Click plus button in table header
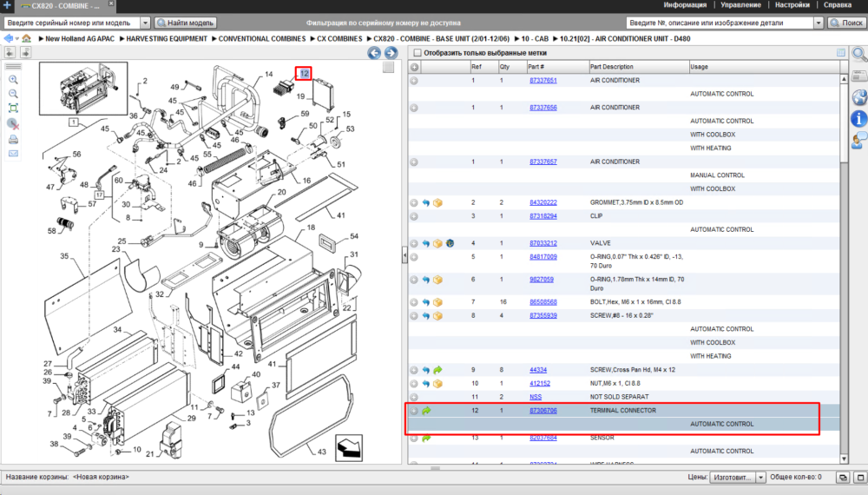868x495 pixels. (x=414, y=67)
